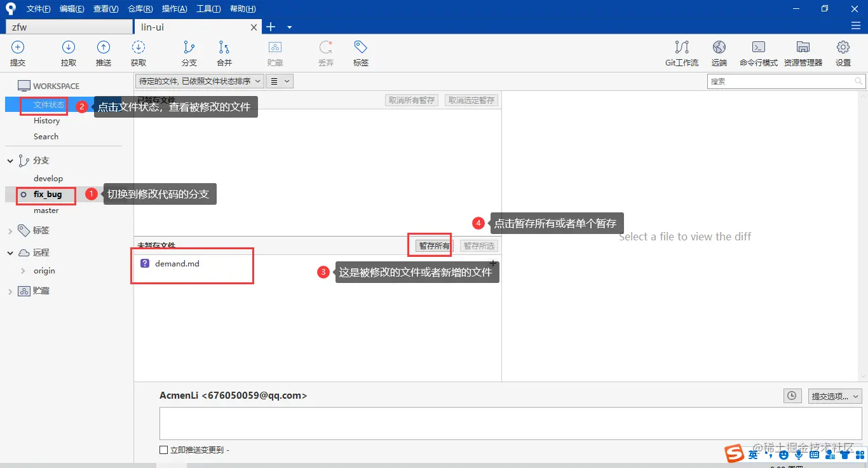Click the Sogou input method S icon
This screenshot has height=468, width=868.
pyautogui.click(x=735, y=453)
